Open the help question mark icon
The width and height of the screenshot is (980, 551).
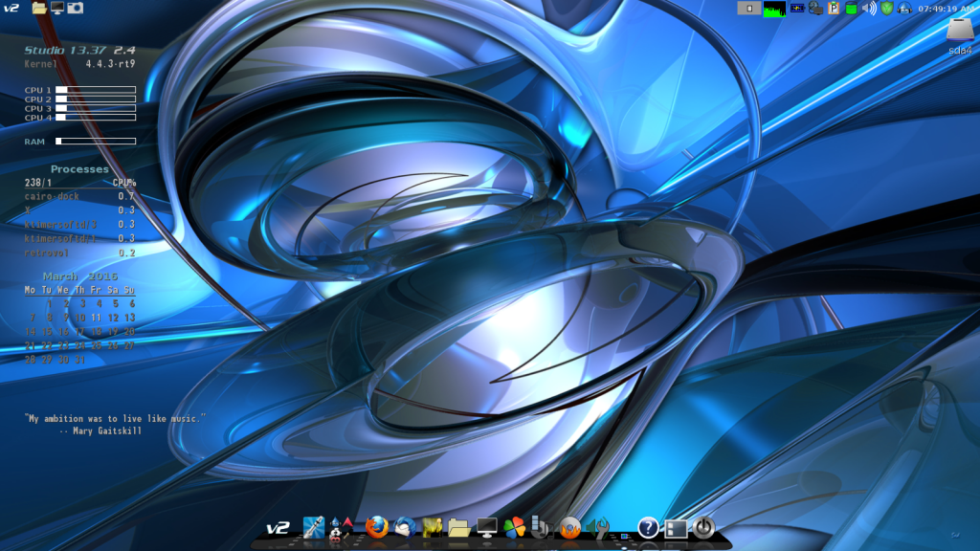(648, 527)
